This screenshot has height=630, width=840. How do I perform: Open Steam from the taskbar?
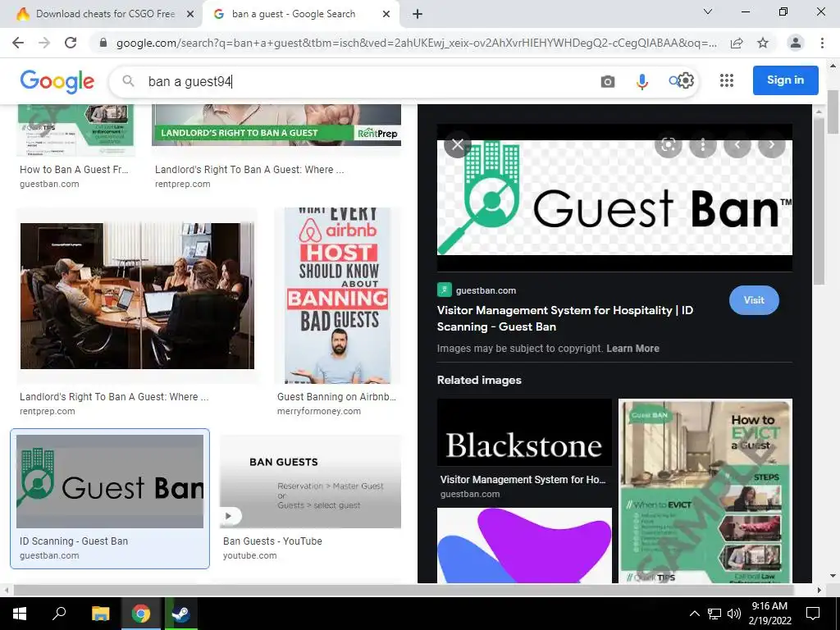180,614
